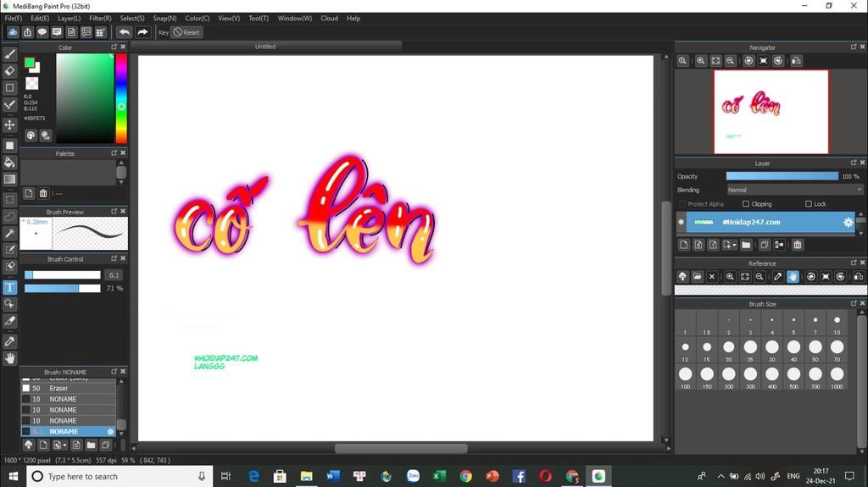
Task: Click the brush size value field 6.1
Action: point(114,275)
